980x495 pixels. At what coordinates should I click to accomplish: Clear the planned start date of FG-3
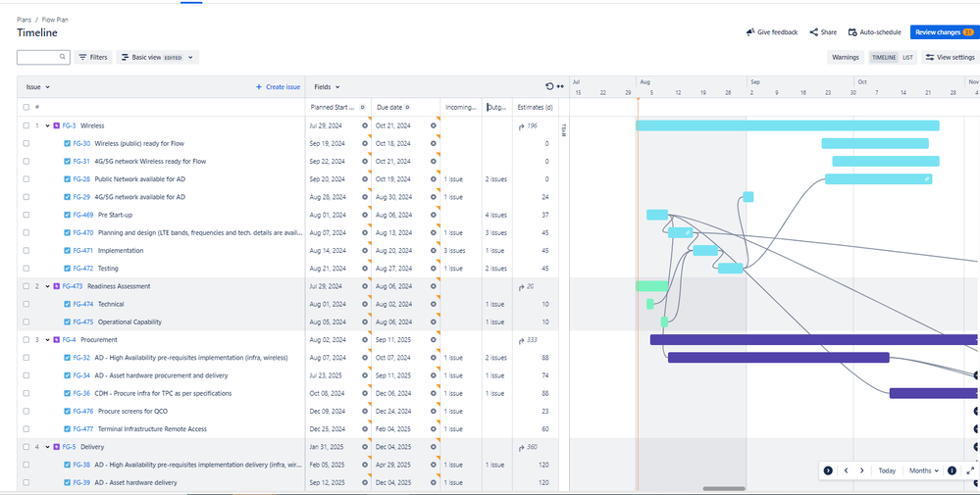coord(365,125)
